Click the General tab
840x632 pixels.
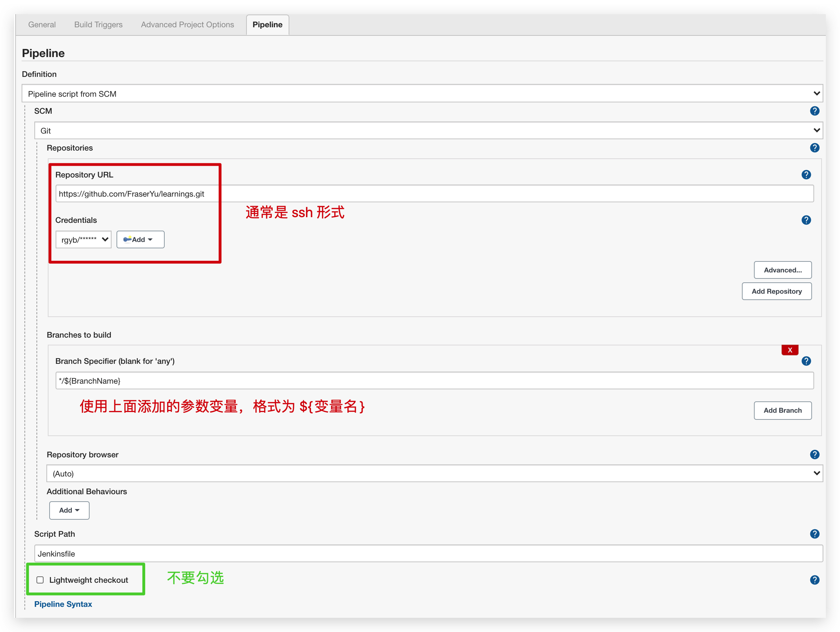pos(42,24)
